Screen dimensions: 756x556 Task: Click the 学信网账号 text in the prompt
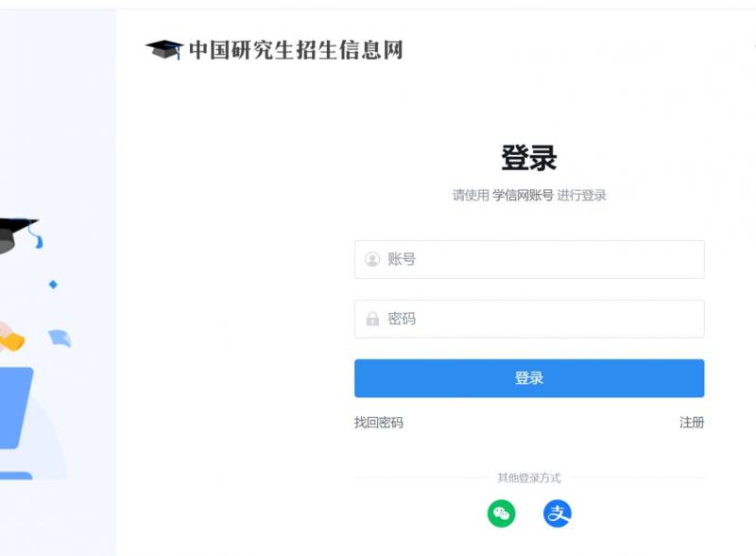pos(523,196)
